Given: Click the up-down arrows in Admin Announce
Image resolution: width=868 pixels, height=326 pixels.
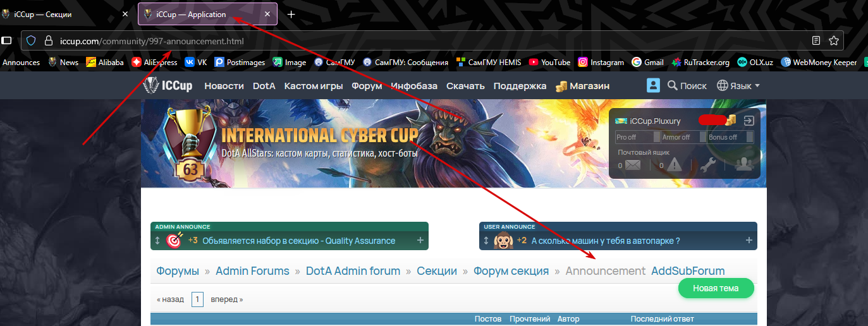Looking at the screenshot, I should tap(157, 241).
